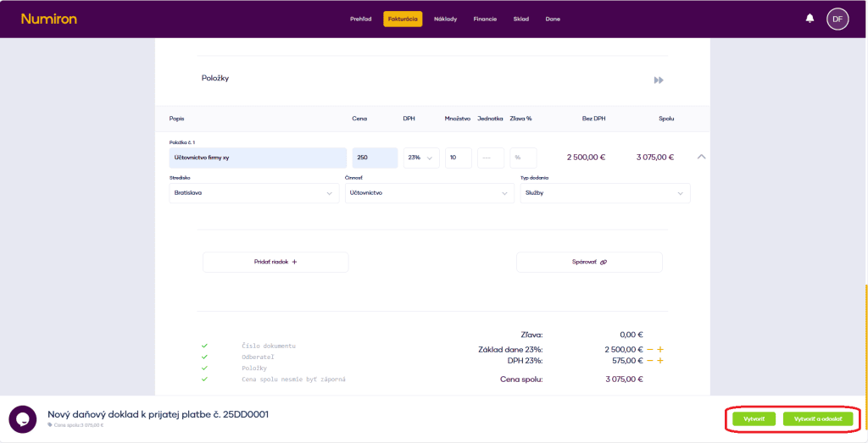Open the DF user avatar menu
The height and width of the screenshot is (443, 868).
point(837,19)
